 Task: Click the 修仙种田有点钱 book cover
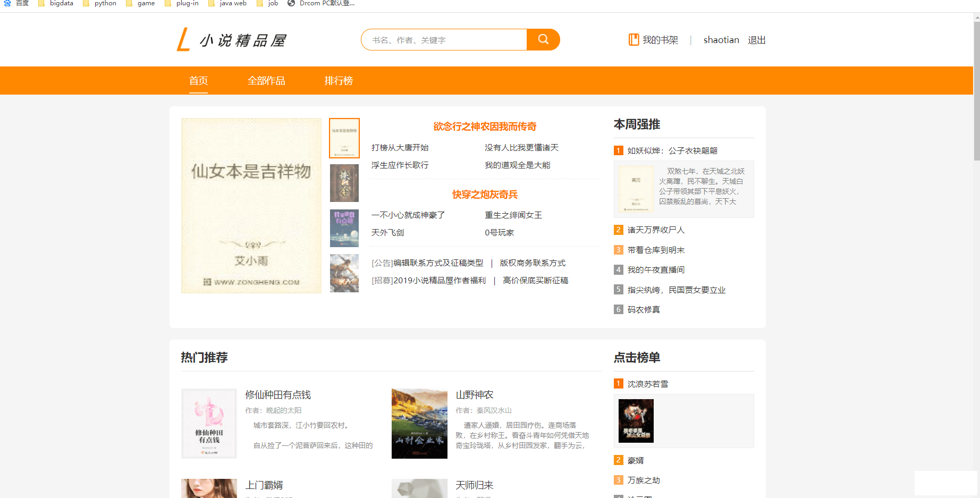coord(209,424)
